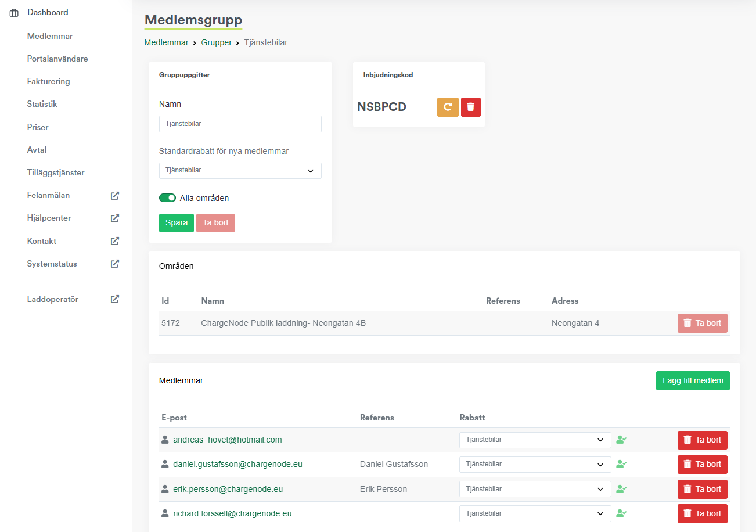This screenshot has width=756, height=532.
Task: Click user-check icon for andreas_hovet row
Action: point(621,440)
